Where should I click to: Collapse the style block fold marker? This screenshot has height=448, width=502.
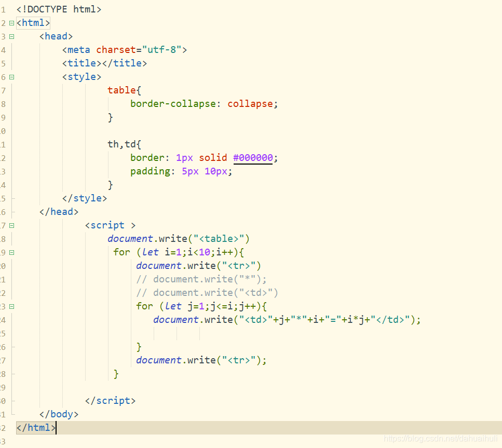tap(11, 77)
